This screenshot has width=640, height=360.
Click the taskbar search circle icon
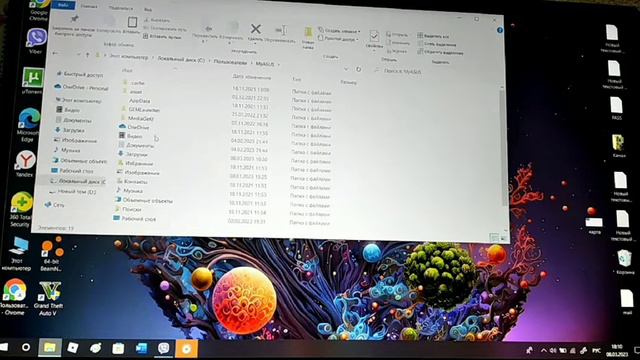point(26,347)
